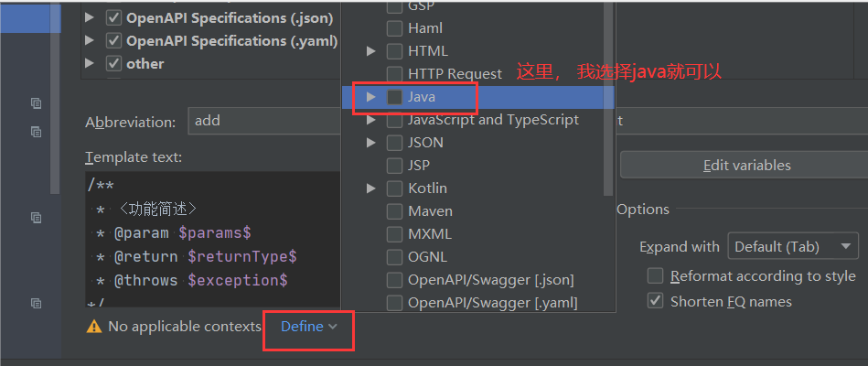This screenshot has width=868, height=366.
Task: Expand OpenAPI Specifications (.yaml) tree group
Action: pyautogui.click(x=90, y=41)
